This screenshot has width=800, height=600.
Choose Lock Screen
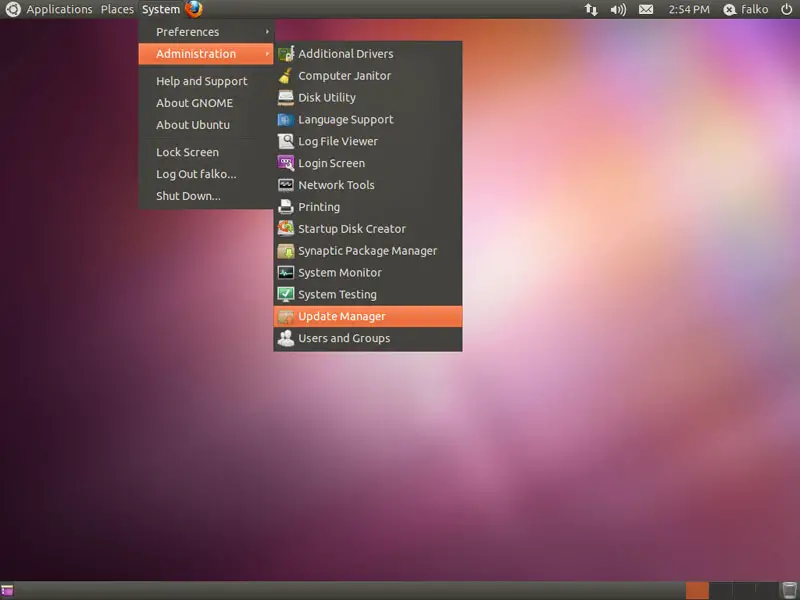tap(206, 152)
